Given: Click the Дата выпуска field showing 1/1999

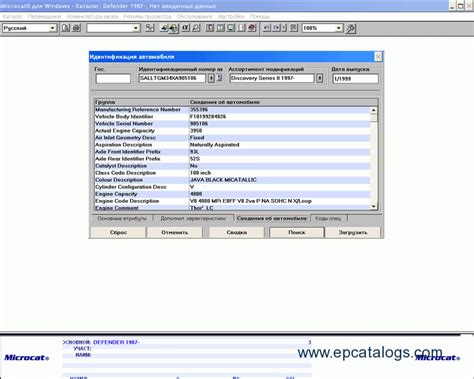Looking at the screenshot, I should click(x=355, y=79).
